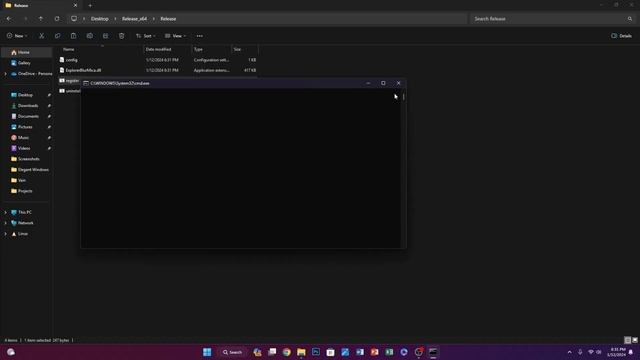
Task: Refresh the Release folder view
Action: tap(57, 19)
